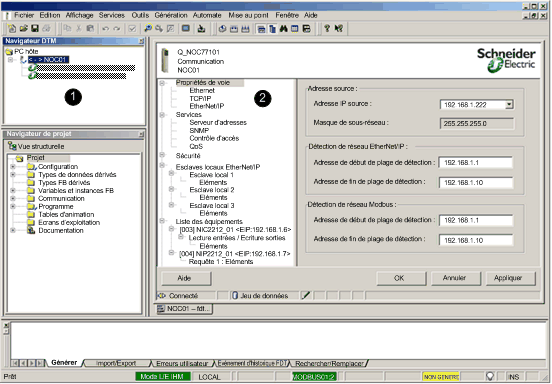
Task: Select Contrôle d'accès tree item
Action: coord(214,138)
